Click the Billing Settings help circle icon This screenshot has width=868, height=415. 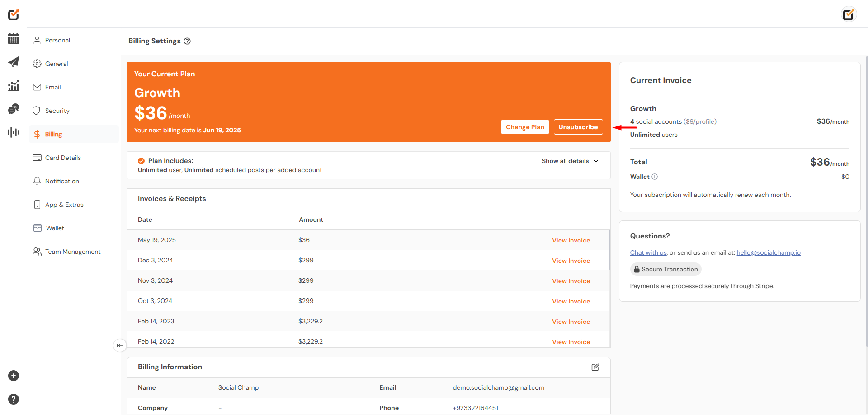coord(187,41)
